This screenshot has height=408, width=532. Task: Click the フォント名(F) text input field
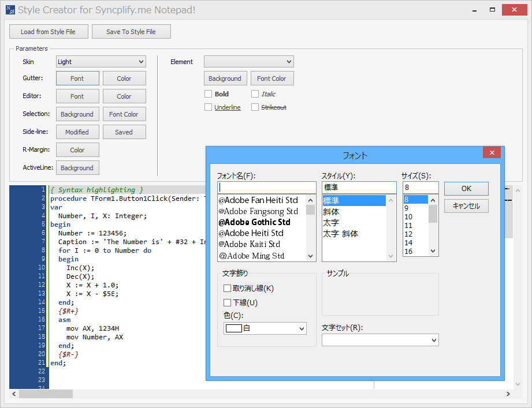[267, 188]
